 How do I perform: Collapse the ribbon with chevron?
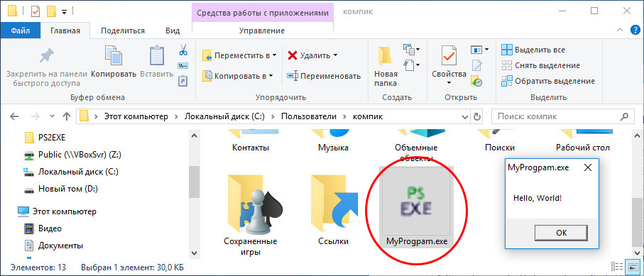620,31
